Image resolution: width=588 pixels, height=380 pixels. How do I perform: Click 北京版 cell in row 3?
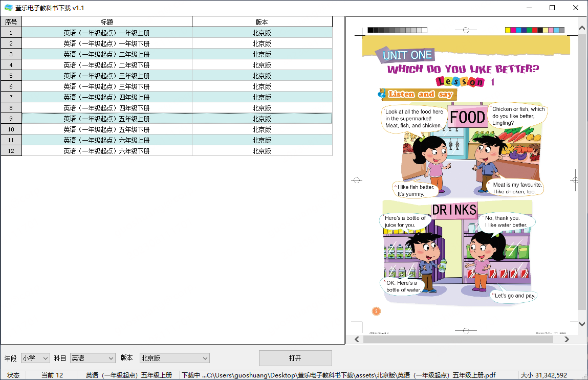click(262, 54)
